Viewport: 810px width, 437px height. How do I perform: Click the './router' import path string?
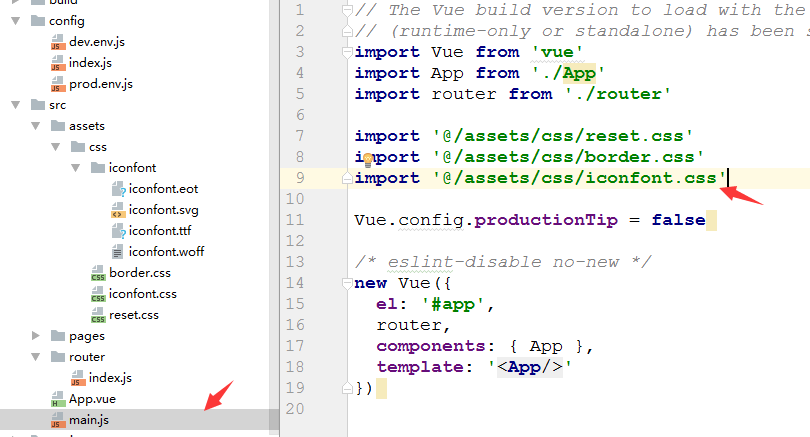click(615, 94)
